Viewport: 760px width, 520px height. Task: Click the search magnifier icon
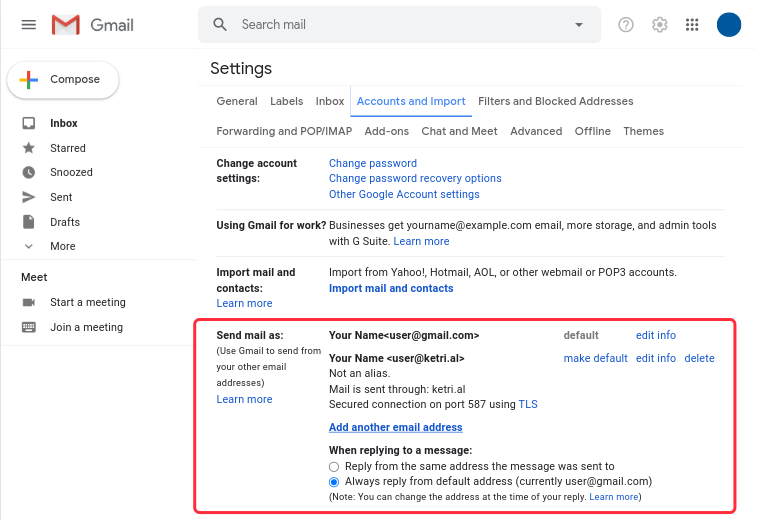220,24
